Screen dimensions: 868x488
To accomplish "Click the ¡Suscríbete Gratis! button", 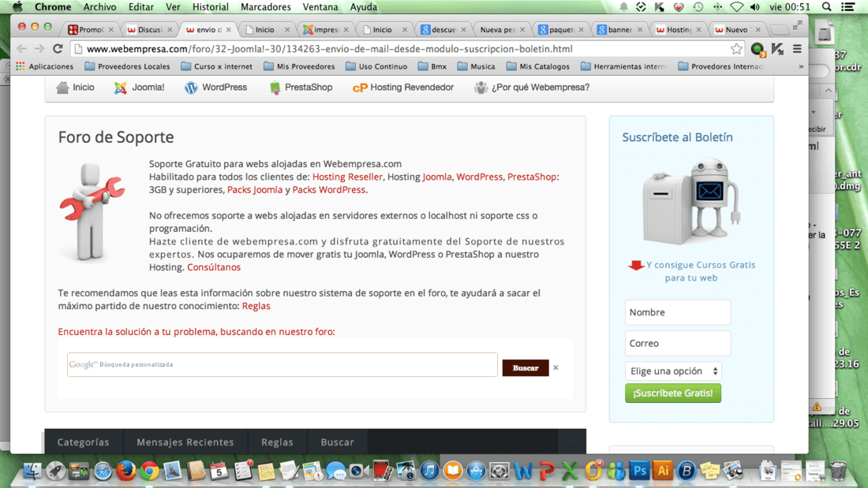I will click(x=673, y=393).
